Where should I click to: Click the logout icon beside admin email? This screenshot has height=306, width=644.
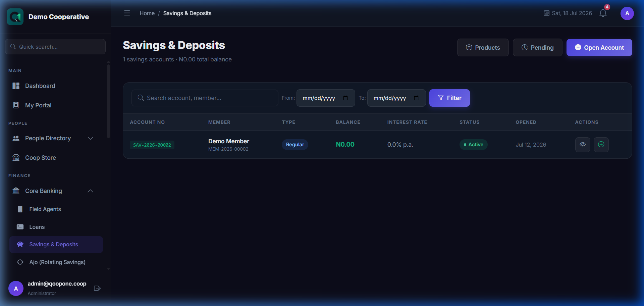(x=97, y=288)
